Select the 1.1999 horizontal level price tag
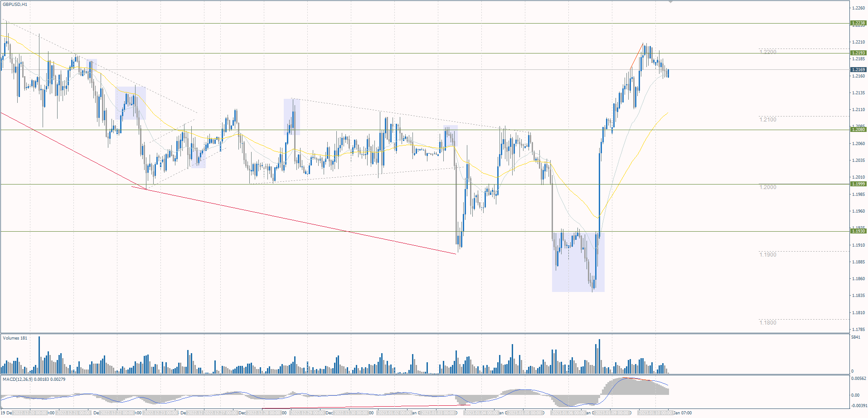This screenshot has height=418, width=868. click(x=858, y=184)
